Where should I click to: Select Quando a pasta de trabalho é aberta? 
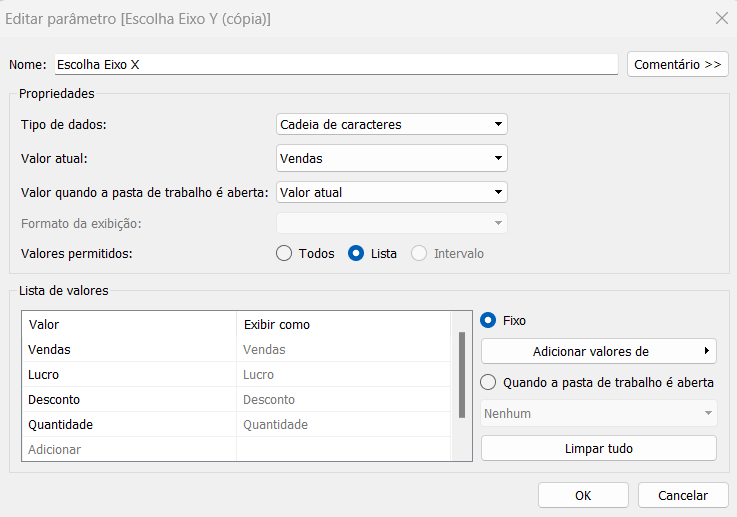click(x=488, y=383)
